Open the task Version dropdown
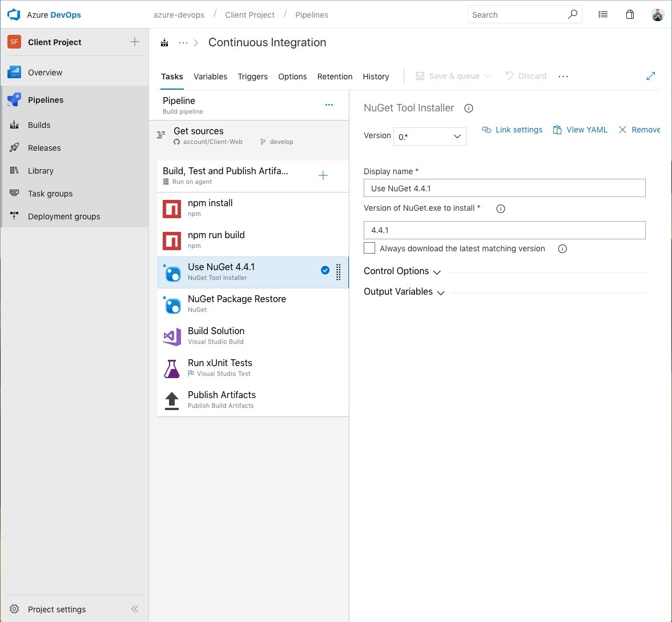 click(429, 137)
